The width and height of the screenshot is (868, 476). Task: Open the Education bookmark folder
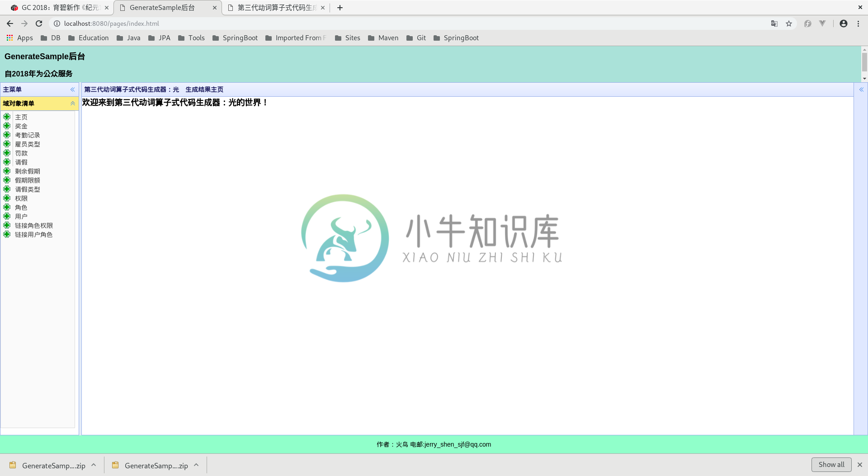[89, 38]
